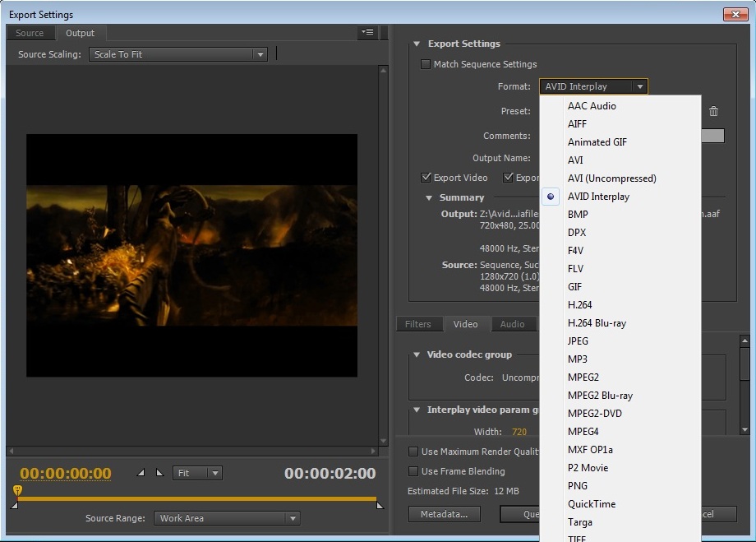Open the Format dropdown showing AVID Interplay
Screen dimensions: 756x542
pyautogui.click(x=593, y=87)
